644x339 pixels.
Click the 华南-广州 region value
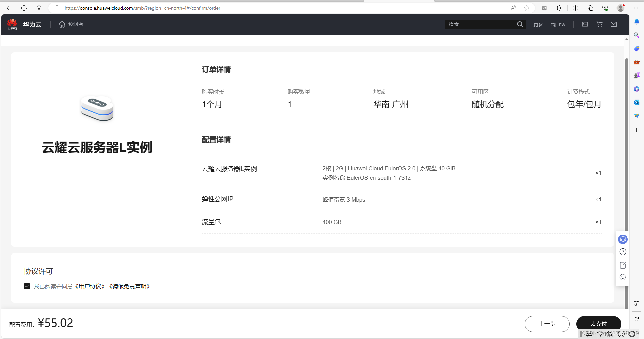click(391, 104)
